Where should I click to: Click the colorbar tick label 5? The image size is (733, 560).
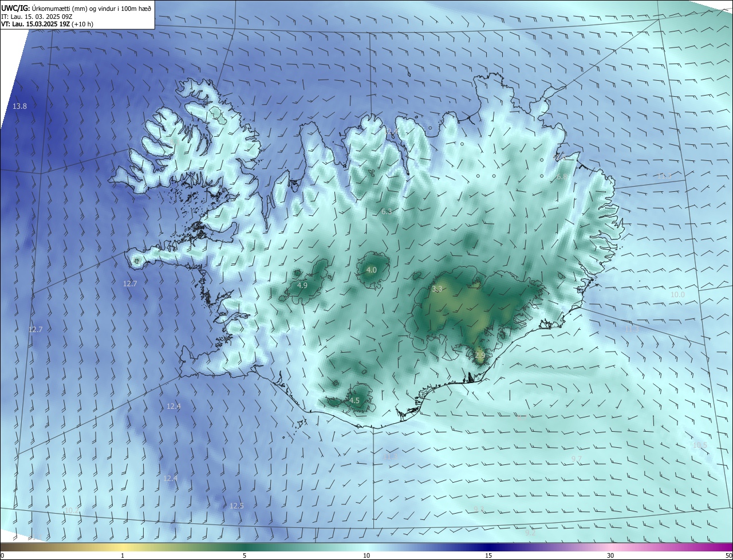pyautogui.click(x=245, y=555)
